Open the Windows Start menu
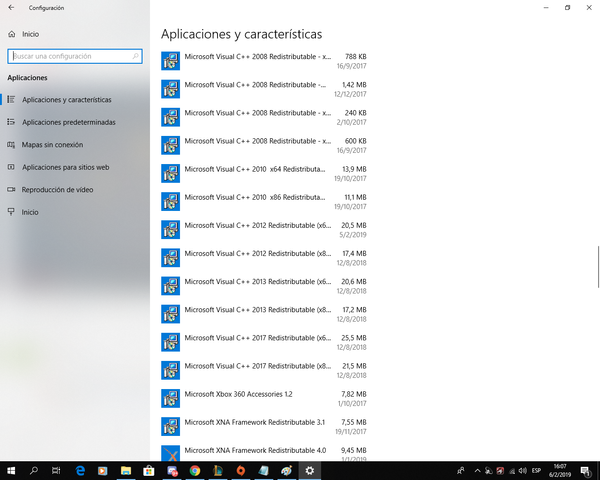 pyautogui.click(x=11, y=470)
